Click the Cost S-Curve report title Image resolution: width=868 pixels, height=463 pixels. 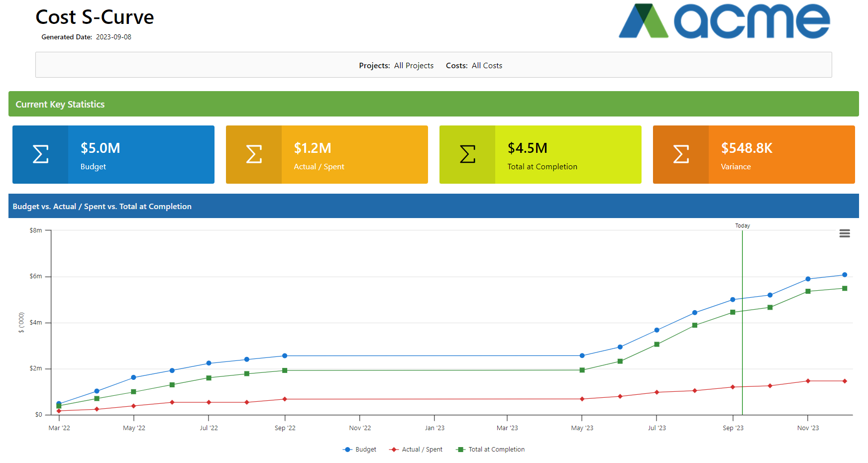coord(94,17)
